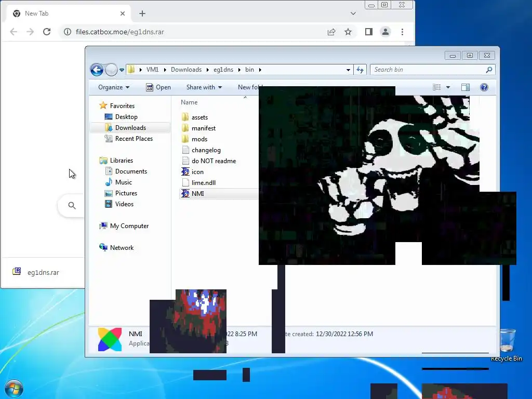Share this page icon in Chrome
Screen dimensions: 532x399
pos(331,32)
